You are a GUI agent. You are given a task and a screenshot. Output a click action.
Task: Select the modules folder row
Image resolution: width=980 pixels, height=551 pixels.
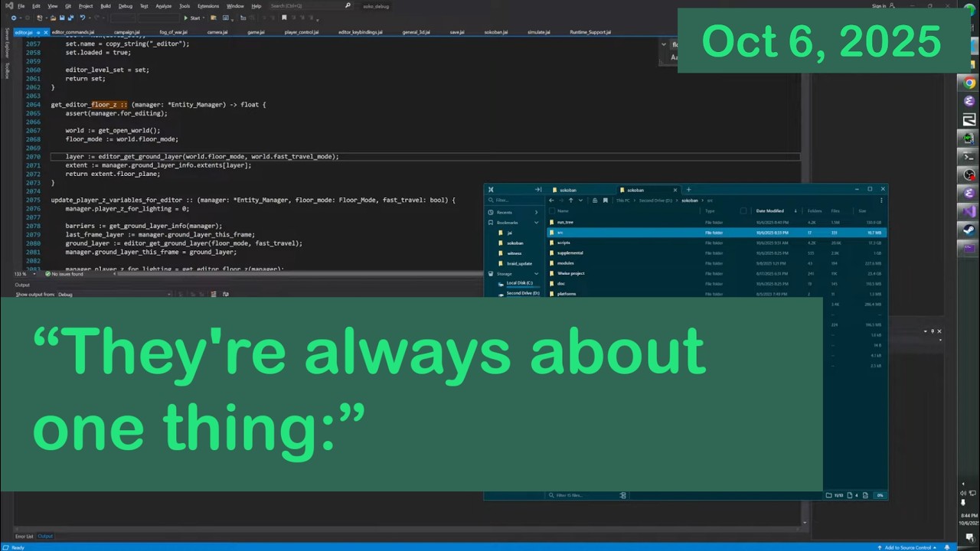[717, 263]
